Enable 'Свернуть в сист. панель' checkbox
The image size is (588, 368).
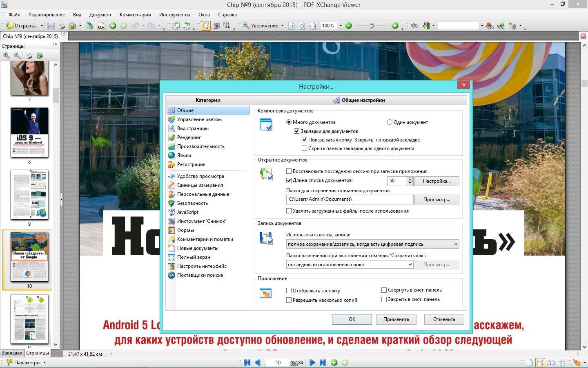[384, 290]
